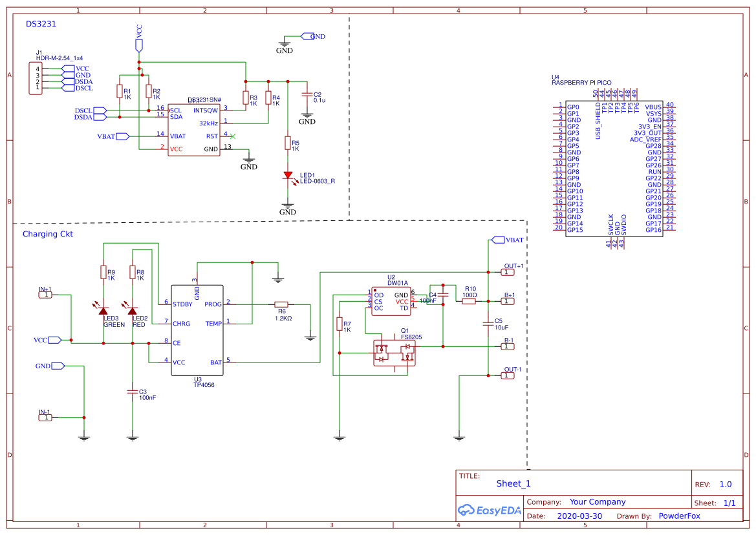Click the 10uF capacitor C5
Image resolution: width=756 pixels, height=535 pixels.
487,323
